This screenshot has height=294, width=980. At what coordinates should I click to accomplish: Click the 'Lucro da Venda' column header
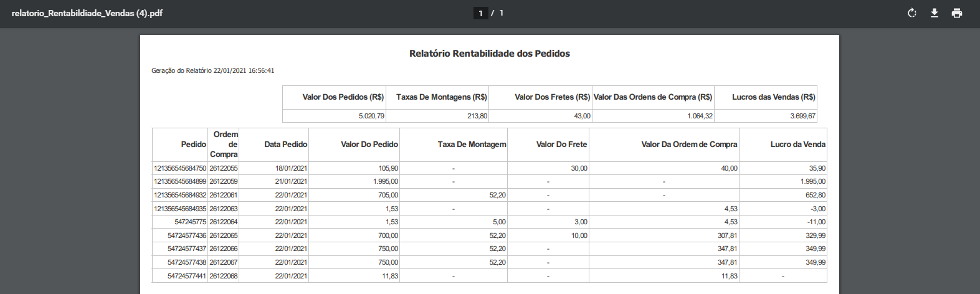(x=798, y=145)
